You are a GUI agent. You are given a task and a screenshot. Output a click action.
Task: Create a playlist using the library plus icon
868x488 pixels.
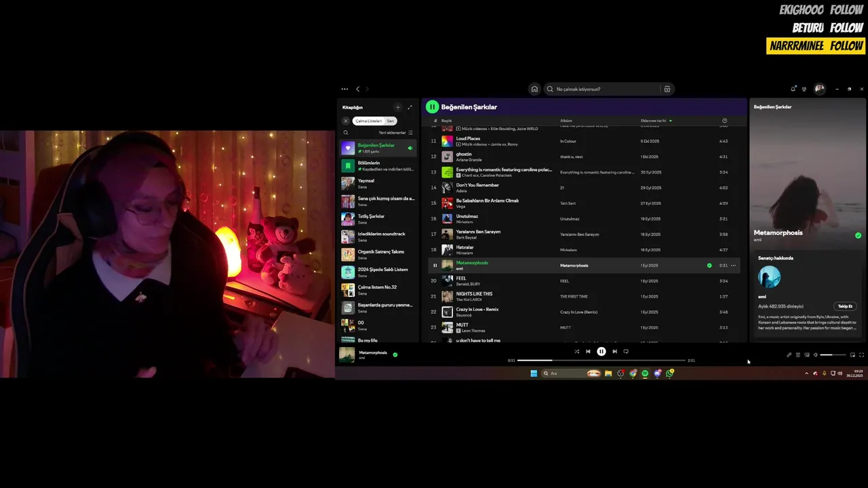[x=397, y=107]
